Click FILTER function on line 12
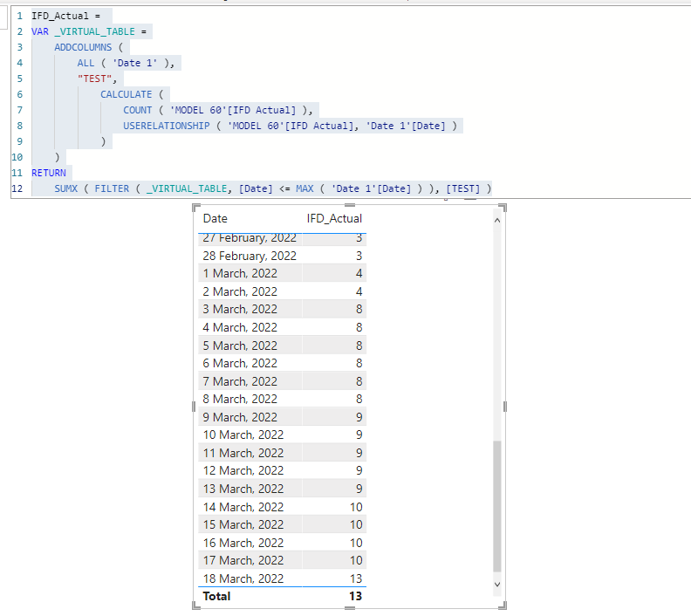The height and width of the screenshot is (616, 691). tap(112, 188)
